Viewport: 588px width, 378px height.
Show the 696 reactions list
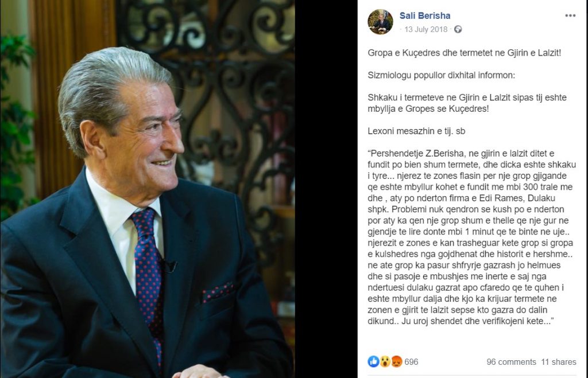pos(411,362)
